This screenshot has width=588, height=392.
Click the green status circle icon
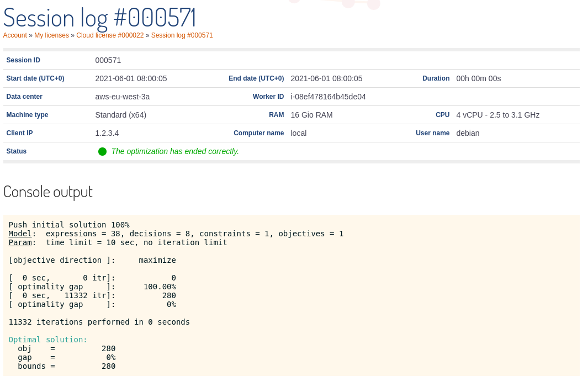pos(102,151)
